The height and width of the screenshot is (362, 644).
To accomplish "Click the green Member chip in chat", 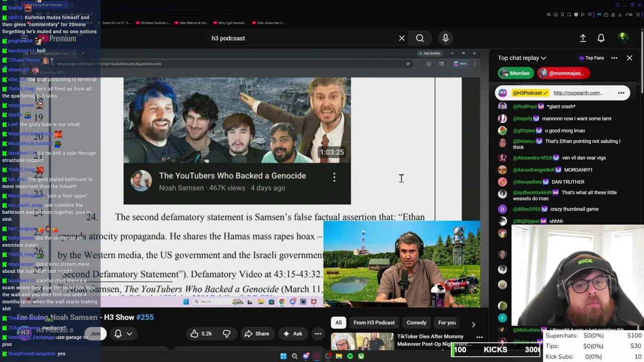I will 516,73.
